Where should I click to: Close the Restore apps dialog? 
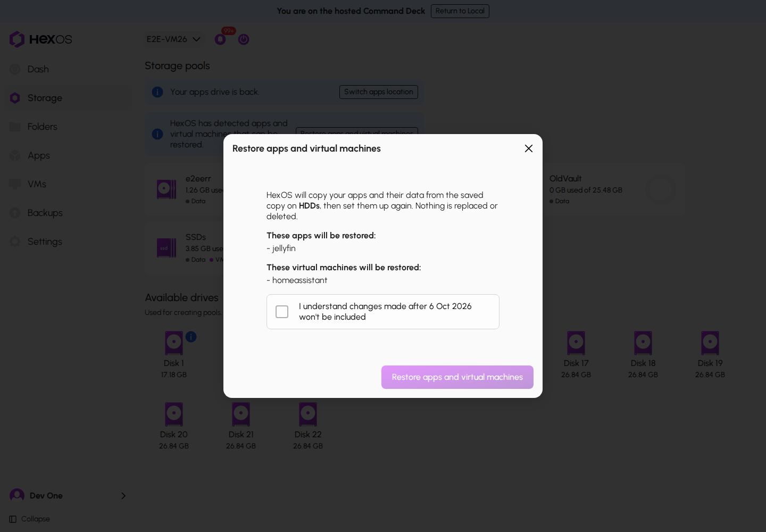pos(529,148)
